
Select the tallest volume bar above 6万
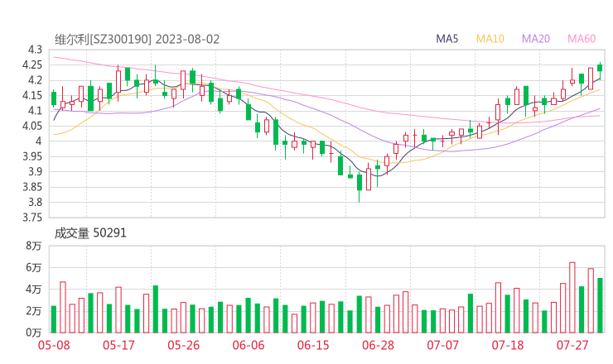click(x=572, y=298)
